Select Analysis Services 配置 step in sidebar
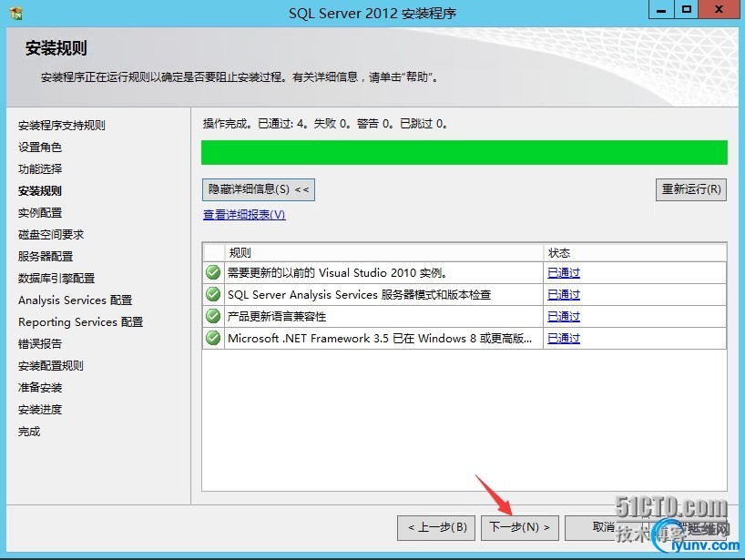The width and height of the screenshot is (745, 560). pos(75,300)
